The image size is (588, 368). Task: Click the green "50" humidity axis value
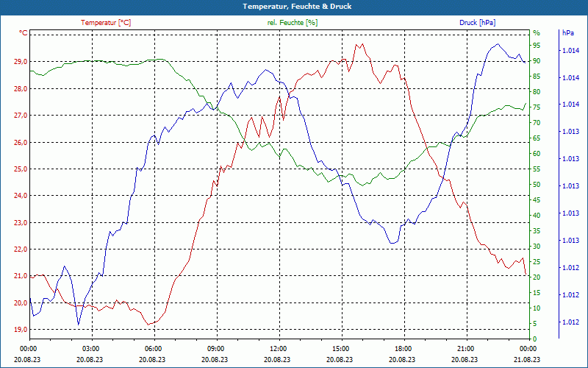click(537, 185)
